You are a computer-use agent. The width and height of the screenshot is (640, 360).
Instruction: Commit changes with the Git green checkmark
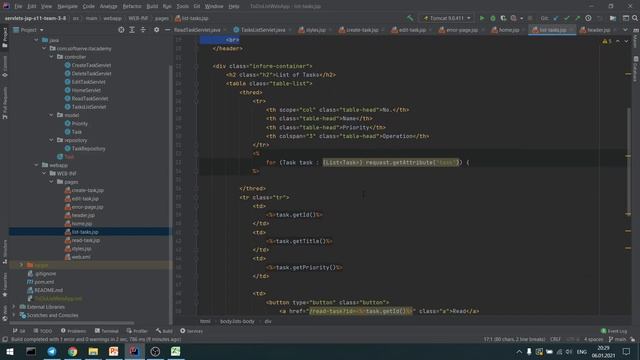pyautogui.click(x=567, y=18)
